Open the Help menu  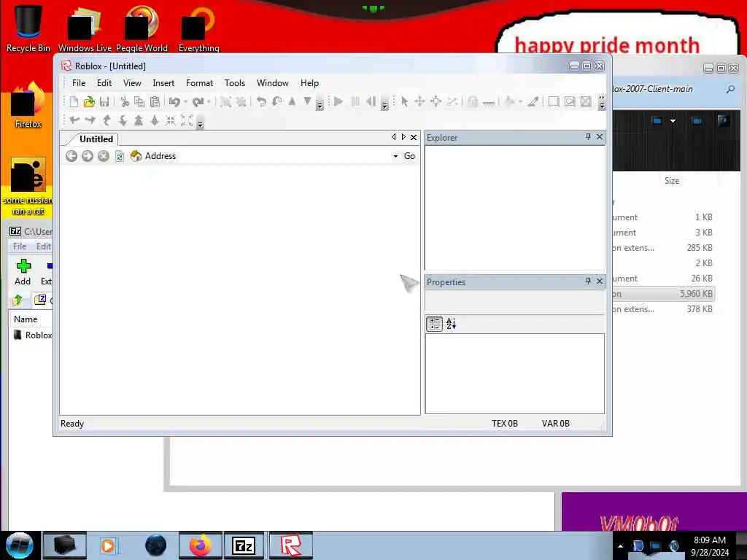coord(309,83)
